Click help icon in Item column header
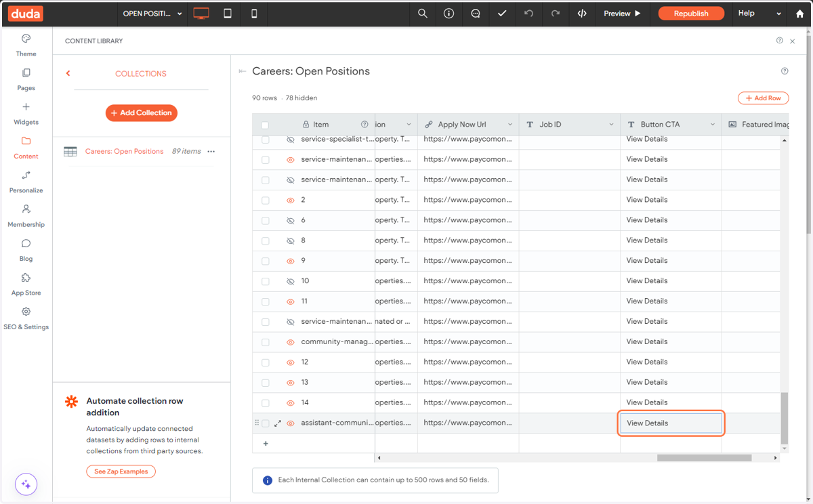The height and width of the screenshot is (504, 813). (364, 125)
